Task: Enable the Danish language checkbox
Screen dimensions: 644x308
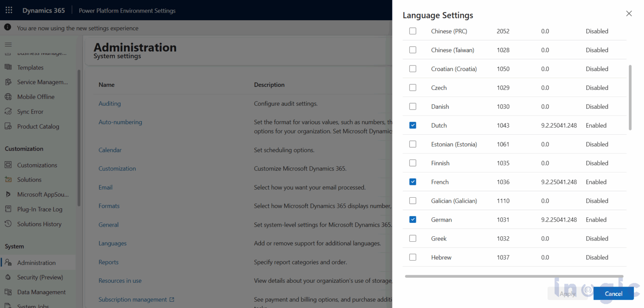Action: pyautogui.click(x=413, y=106)
